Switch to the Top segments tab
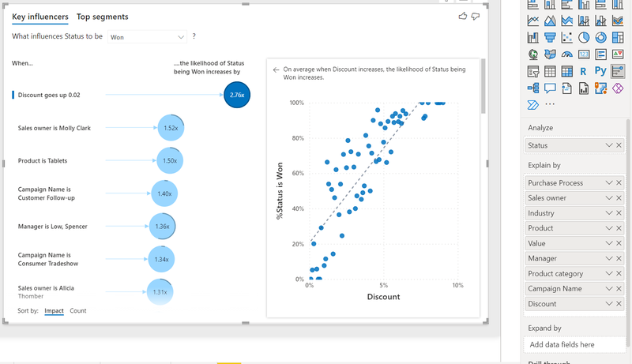632x364 pixels. point(103,17)
